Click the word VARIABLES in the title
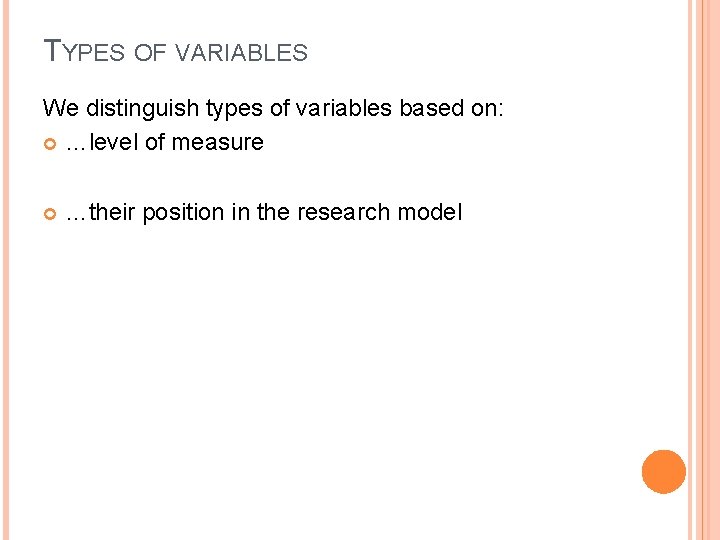 click(241, 52)
